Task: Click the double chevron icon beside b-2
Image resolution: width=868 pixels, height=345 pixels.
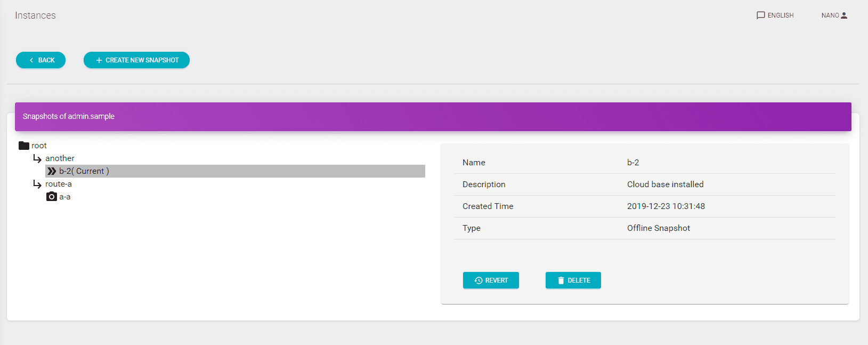Action: (52, 171)
